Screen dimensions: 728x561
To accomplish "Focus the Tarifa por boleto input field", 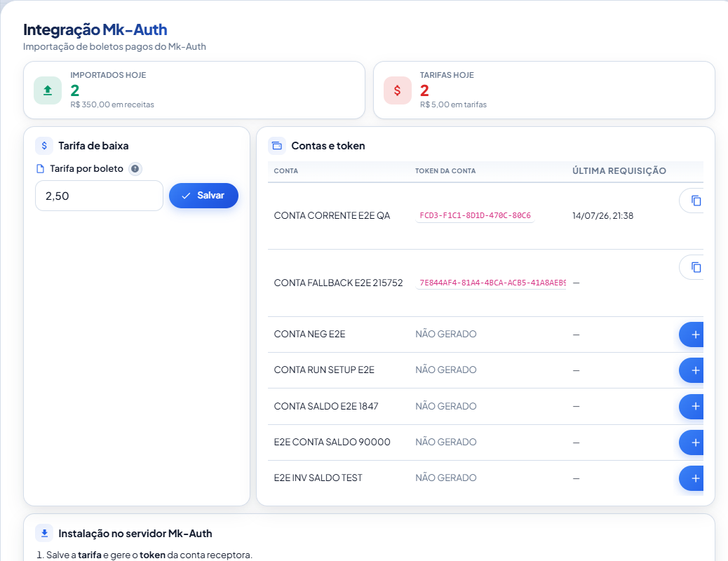I will point(100,196).
